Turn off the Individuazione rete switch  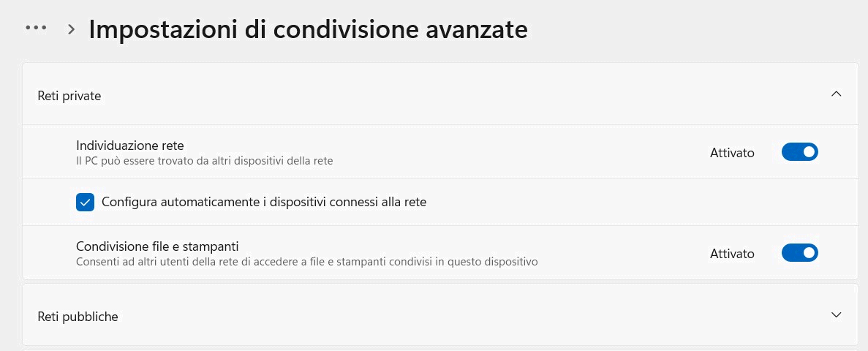tap(799, 152)
